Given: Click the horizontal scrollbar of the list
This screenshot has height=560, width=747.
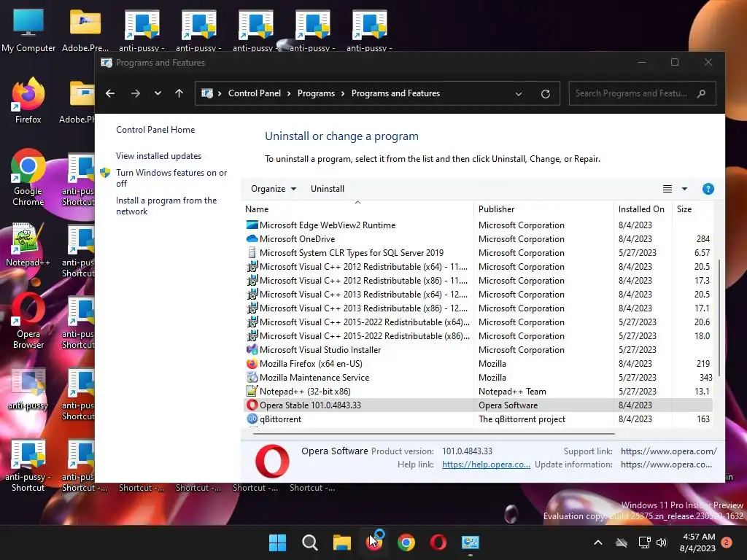Looking at the screenshot, I should pos(433,434).
